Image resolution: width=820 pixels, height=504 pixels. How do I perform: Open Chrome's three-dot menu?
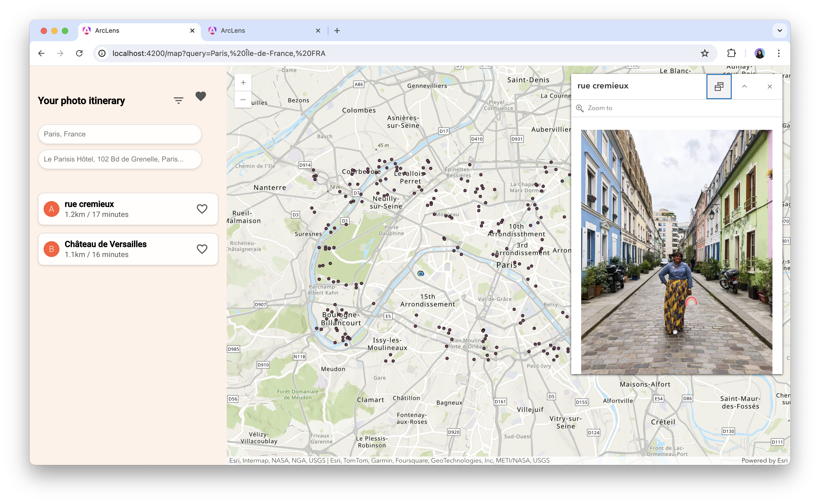click(779, 53)
